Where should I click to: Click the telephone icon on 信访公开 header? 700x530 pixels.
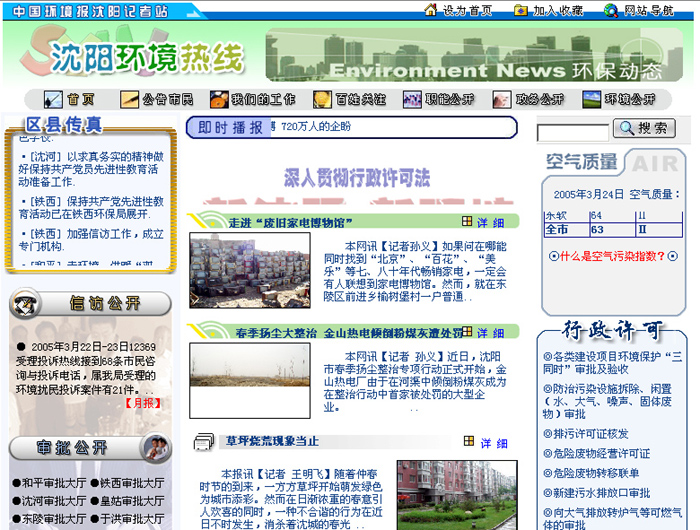pyautogui.click(x=25, y=304)
